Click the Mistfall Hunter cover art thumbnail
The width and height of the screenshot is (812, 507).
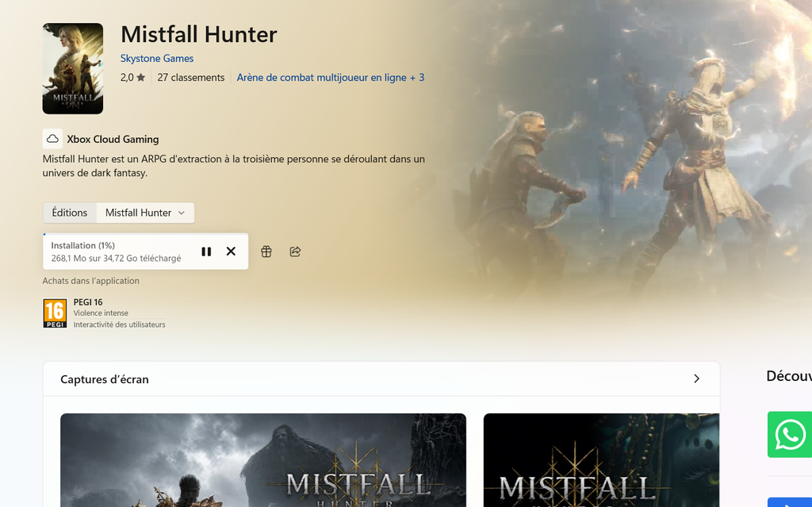(x=73, y=68)
